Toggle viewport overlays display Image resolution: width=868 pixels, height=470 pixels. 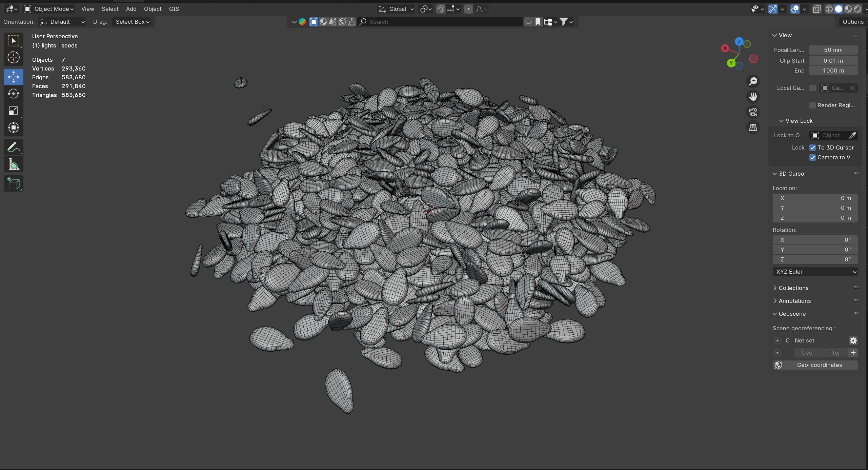coord(795,9)
